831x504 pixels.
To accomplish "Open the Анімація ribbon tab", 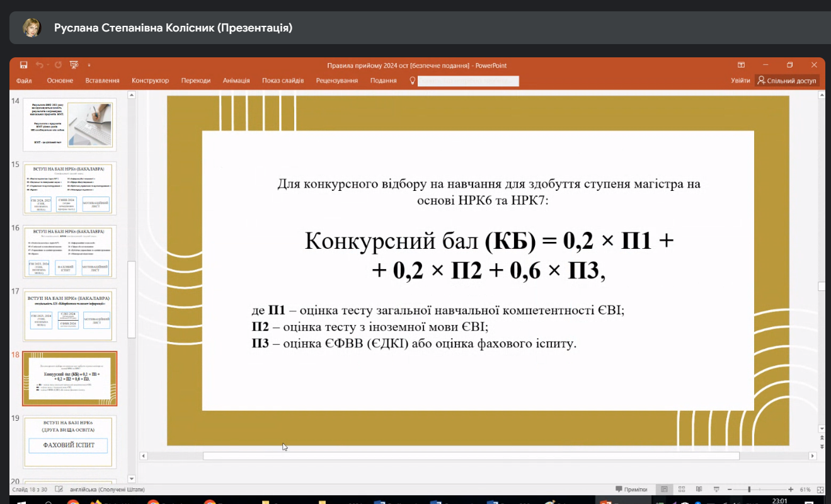I will (x=236, y=81).
